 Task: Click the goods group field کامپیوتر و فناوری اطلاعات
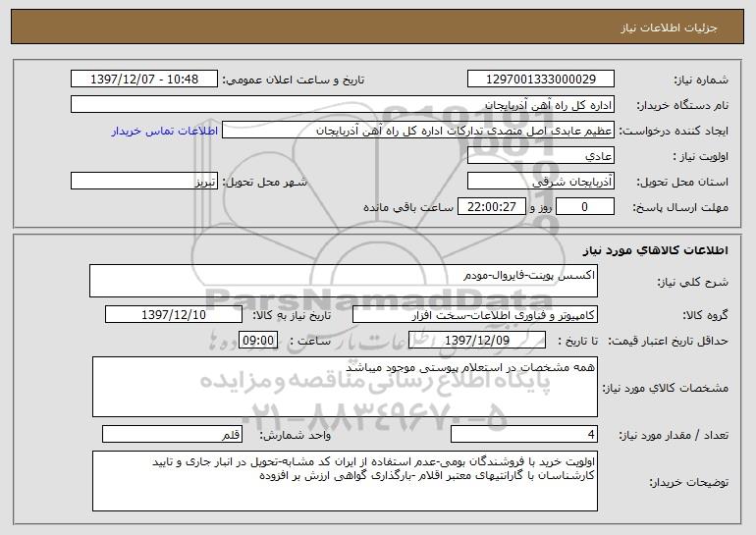coord(475,315)
